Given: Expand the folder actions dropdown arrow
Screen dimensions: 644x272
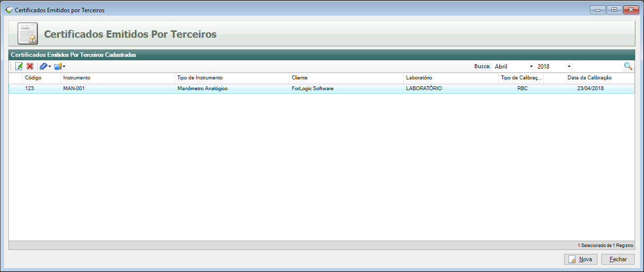Looking at the screenshot, I should coord(64,66).
